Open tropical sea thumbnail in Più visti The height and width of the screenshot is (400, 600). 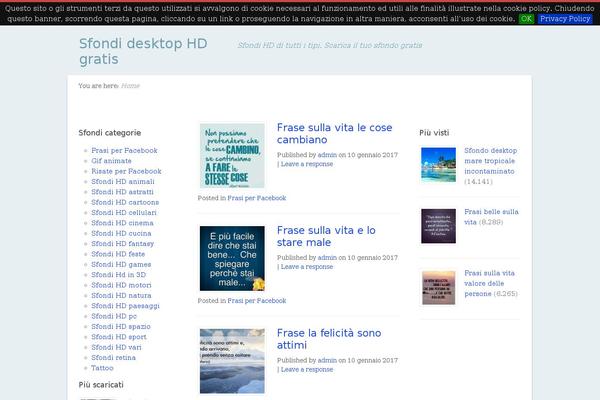(x=439, y=165)
